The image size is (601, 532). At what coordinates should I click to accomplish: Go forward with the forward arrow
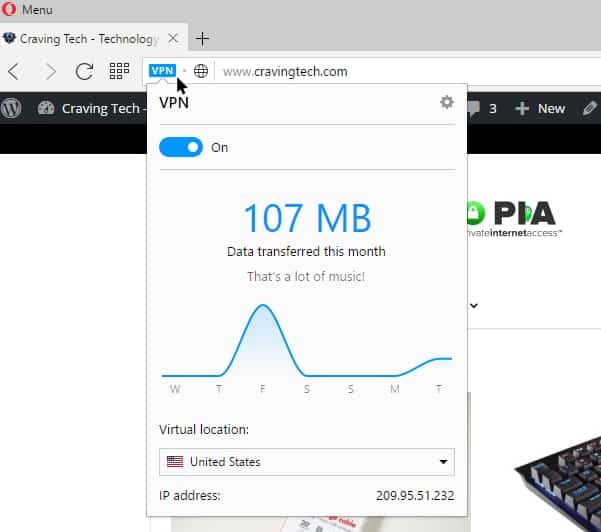(50, 71)
